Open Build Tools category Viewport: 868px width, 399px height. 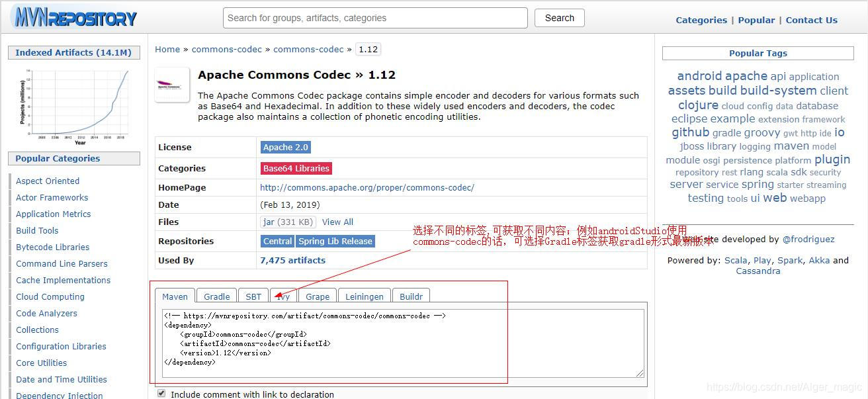coord(37,230)
